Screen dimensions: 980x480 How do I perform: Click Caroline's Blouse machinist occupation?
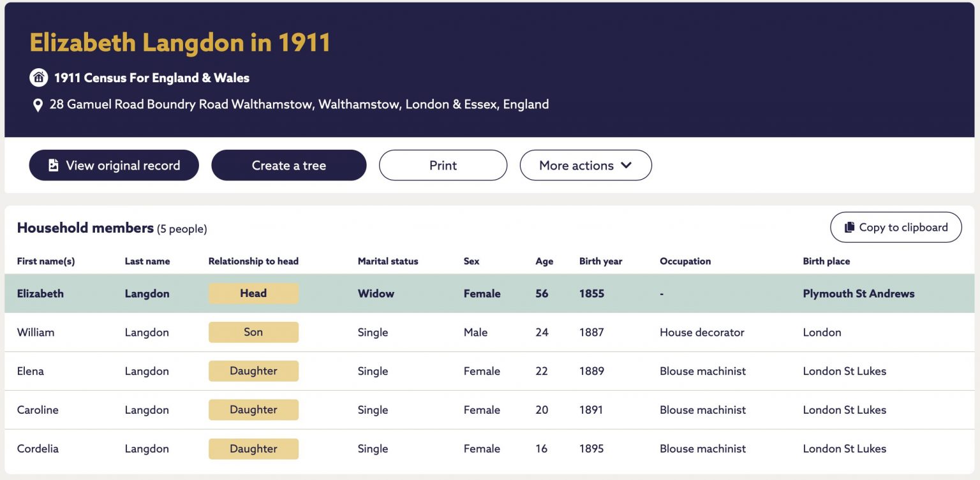pos(702,410)
